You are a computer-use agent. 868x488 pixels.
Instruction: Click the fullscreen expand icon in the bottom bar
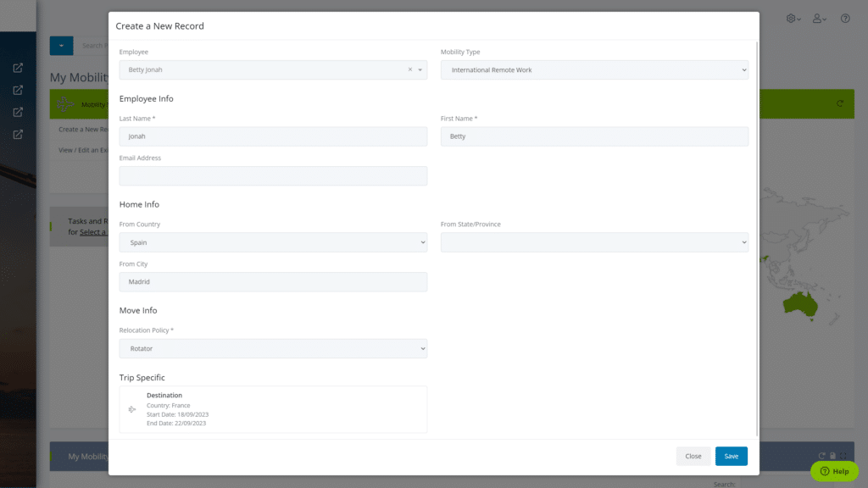pyautogui.click(x=843, y=456)
